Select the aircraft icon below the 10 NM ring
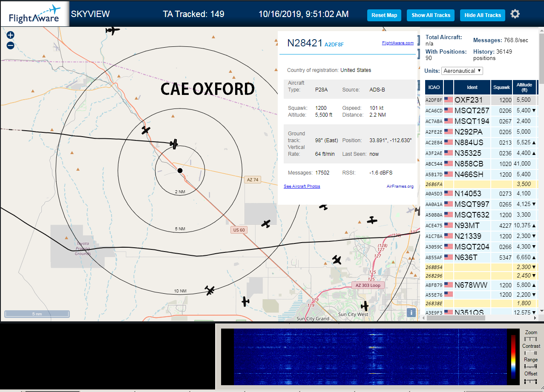This screenshot has height=392, width=544. 245,301
